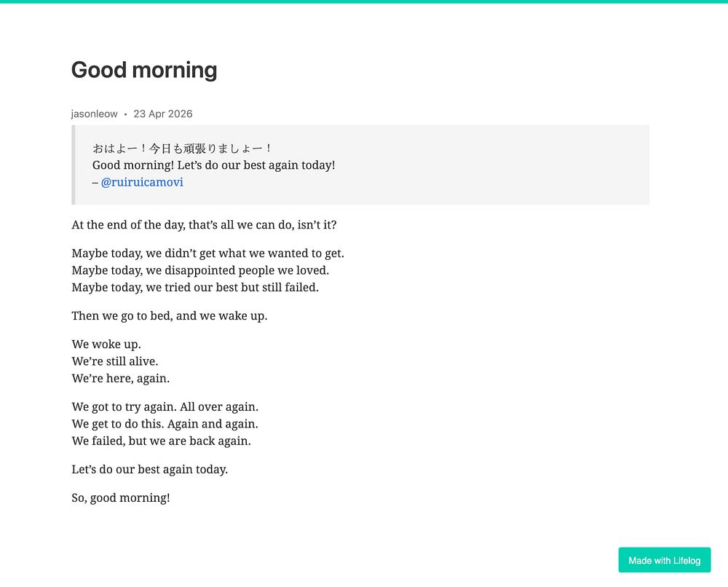Click the line 'Then we go to bed'

170,316
